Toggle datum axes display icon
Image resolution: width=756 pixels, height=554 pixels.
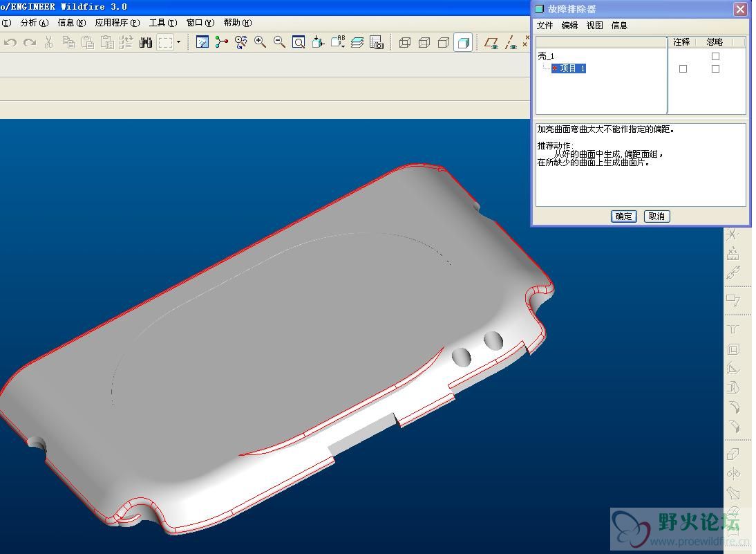511,42
